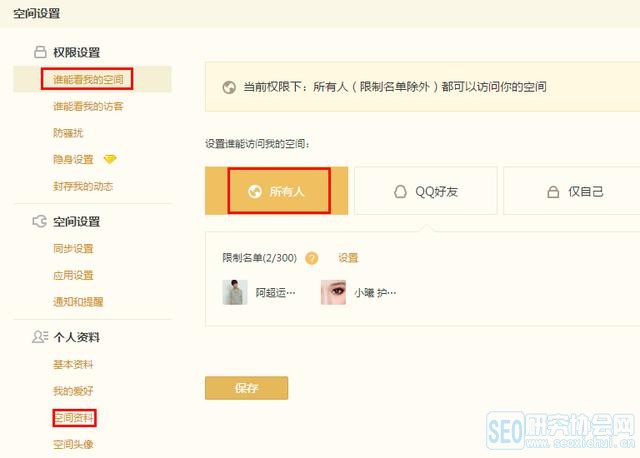Click the lock icon beside 权限设置
Screen dimensions: 640x458
click(x=40, y=52)
